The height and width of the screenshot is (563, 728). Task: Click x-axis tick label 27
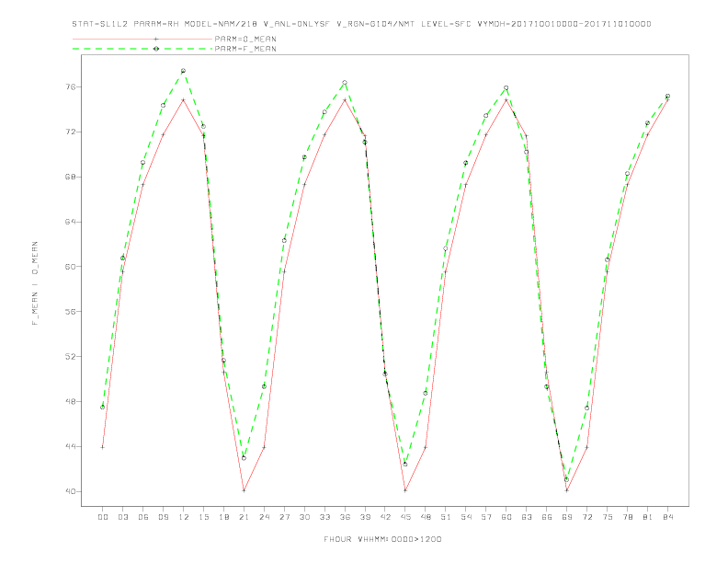[x=284, y=517]
